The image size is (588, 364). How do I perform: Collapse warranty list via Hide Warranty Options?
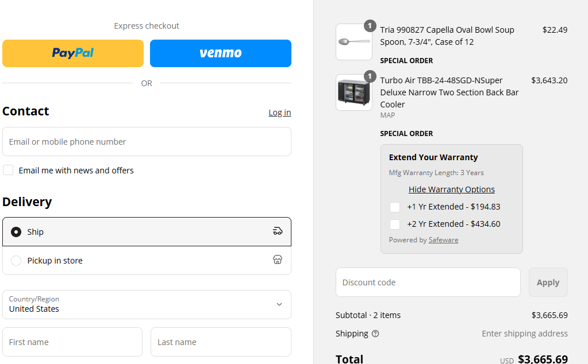tap(452, 189)
